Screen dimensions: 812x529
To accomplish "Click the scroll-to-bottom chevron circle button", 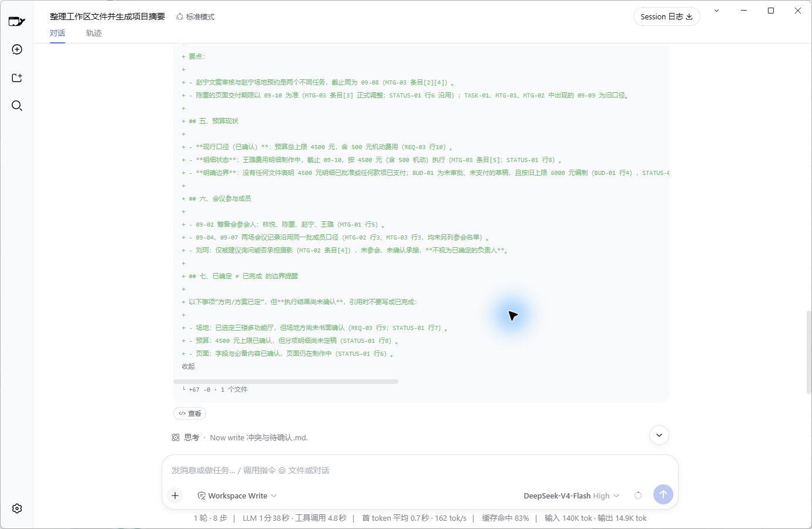I will tap(659, 435).
